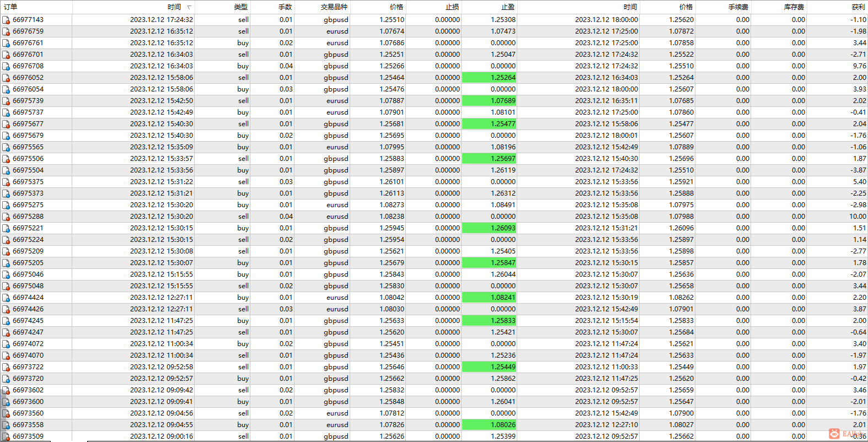Sort by the 止盈 column header
The image size is (868, 442).
tap(508, 7)
